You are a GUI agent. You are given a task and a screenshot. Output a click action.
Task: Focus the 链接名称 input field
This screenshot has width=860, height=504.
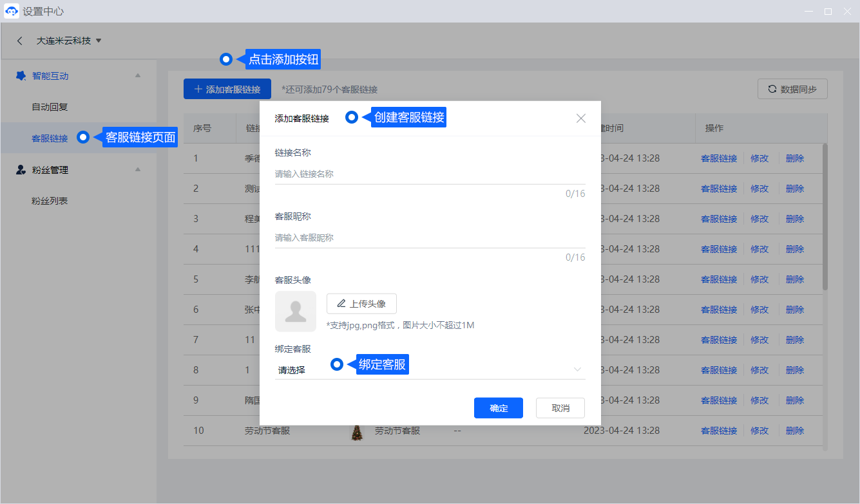click(x=430, y=174)
